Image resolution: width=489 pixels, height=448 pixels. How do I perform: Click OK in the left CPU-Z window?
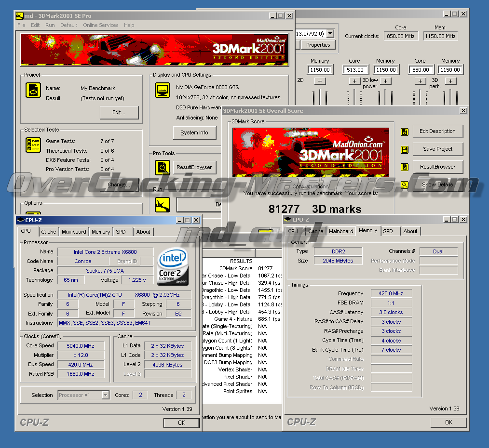181,423
